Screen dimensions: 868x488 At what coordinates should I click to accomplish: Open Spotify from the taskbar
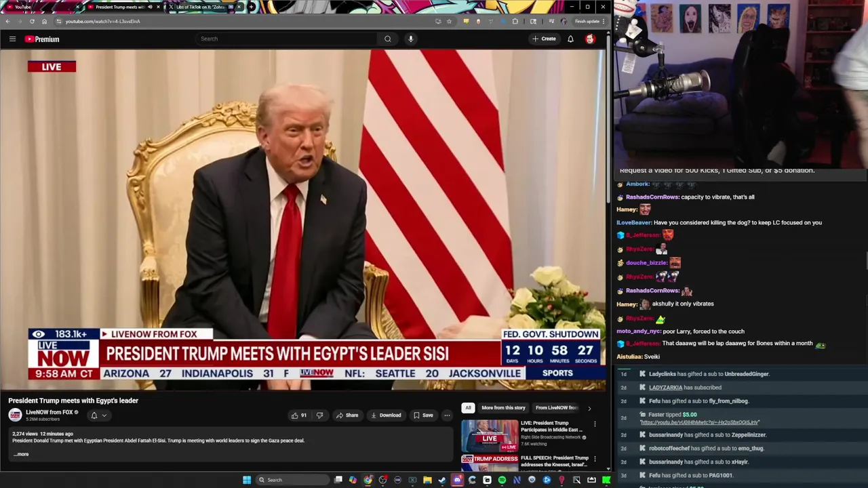502,480
